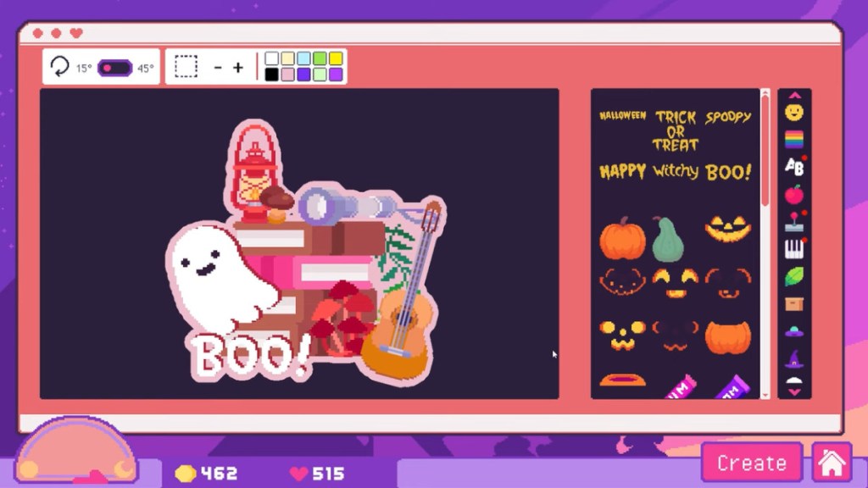
Task: Click the minus button to shrink the sticker
Action: [x=218, y=68]
